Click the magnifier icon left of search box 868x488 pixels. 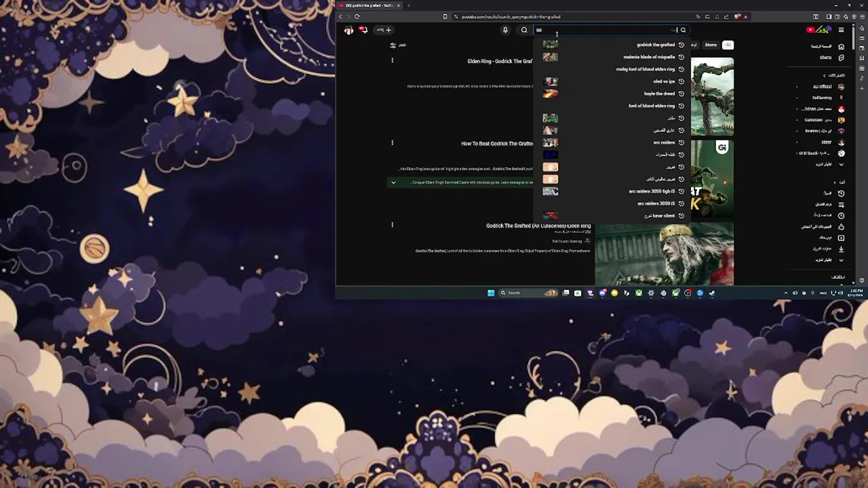[x=524, y=30]
